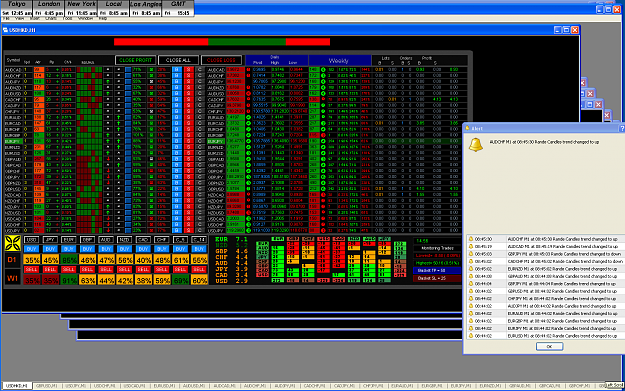Click the blue buy icon in USDJPY row
This screenshot has width=625, height=391.
(x=177, y=230)
